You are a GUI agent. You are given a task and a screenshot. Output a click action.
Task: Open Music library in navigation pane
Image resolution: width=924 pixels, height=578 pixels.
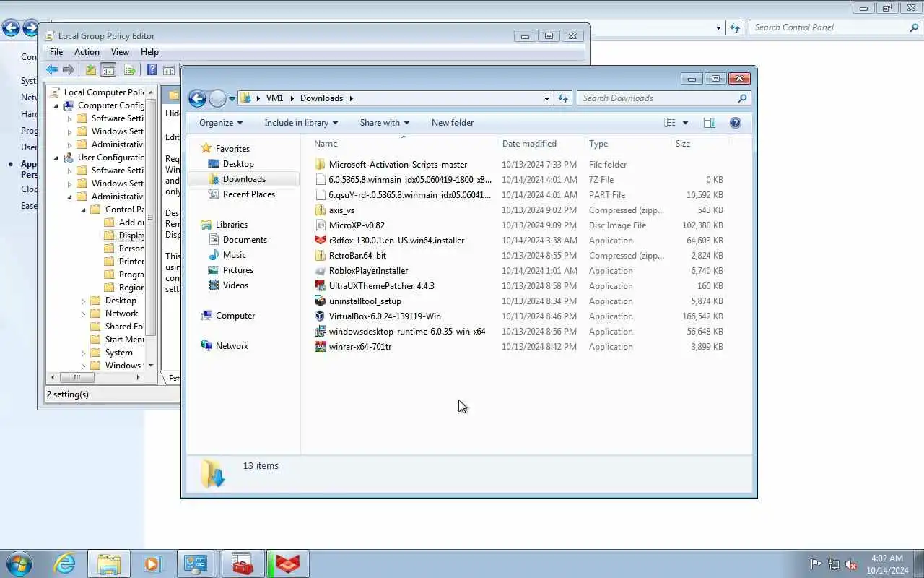[235, 255]
